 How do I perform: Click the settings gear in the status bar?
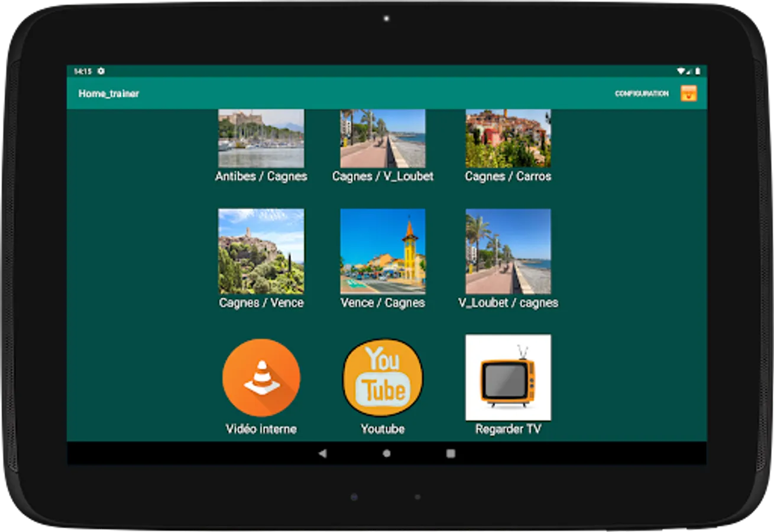[x=101, y=71]
